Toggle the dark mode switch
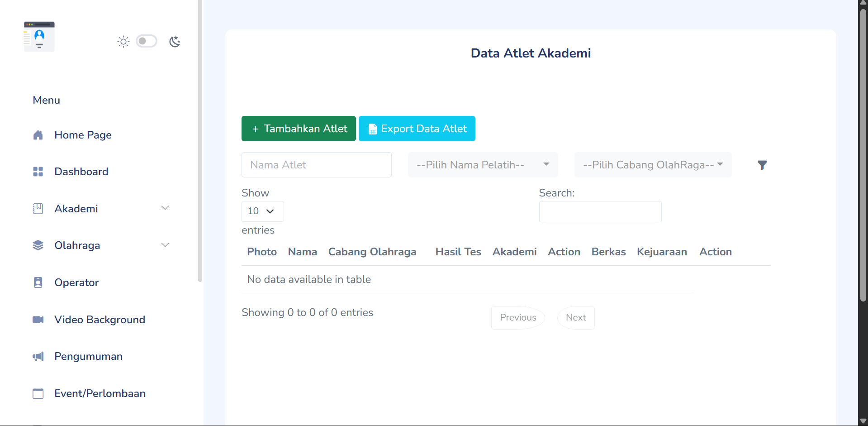The width and height of the screenshot is (868, 426). point(147,41)
